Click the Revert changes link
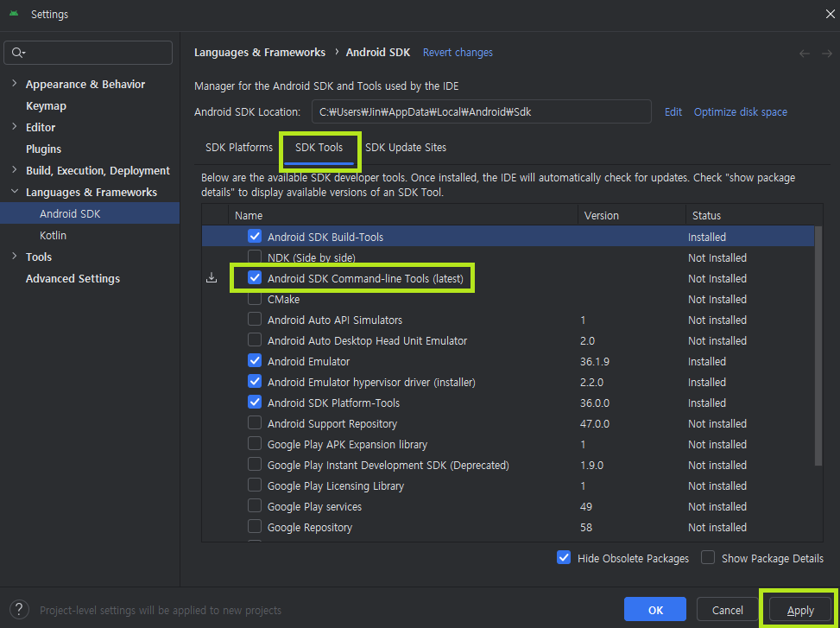The image size is (840, 628). [x=458, y=53]
